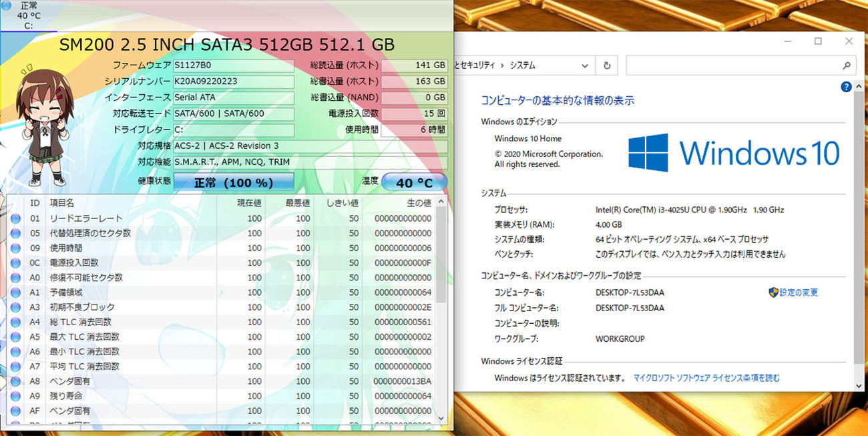
Task: Click the ドライブレター C: field
Action: click(x=234, y=130)
